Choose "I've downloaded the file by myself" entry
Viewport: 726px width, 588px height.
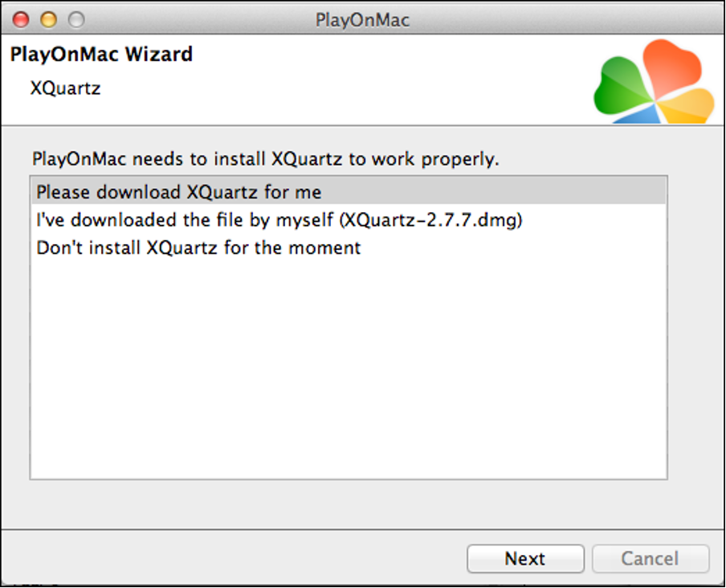[279, 220]
